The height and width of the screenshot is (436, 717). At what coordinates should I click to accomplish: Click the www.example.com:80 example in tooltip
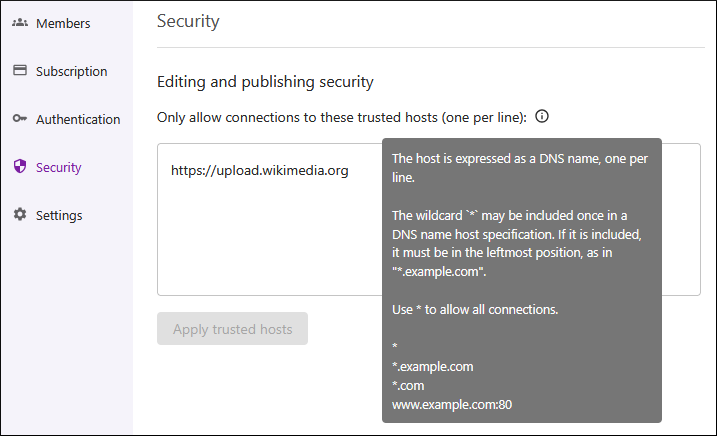(450, 405)
